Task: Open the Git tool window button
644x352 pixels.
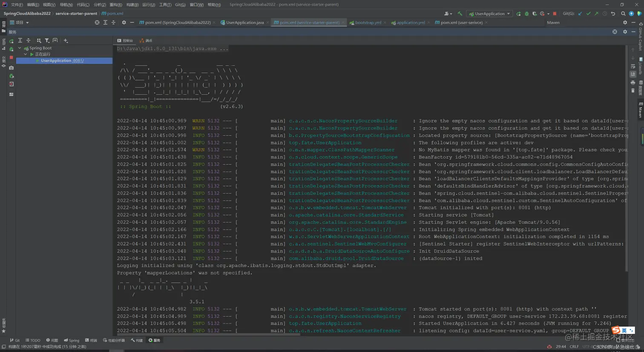Action: (x=15, y=340)
